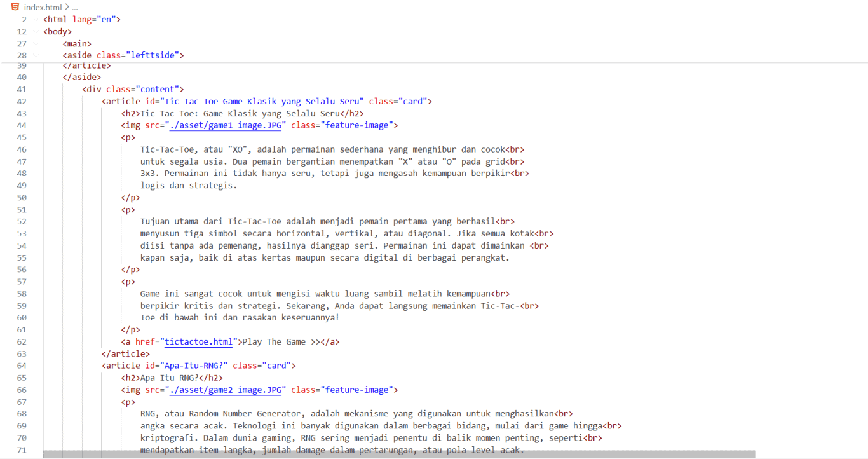Follow the tictactoe.html href link
Viewport: 868px width, 459px height.
point(199,342)
